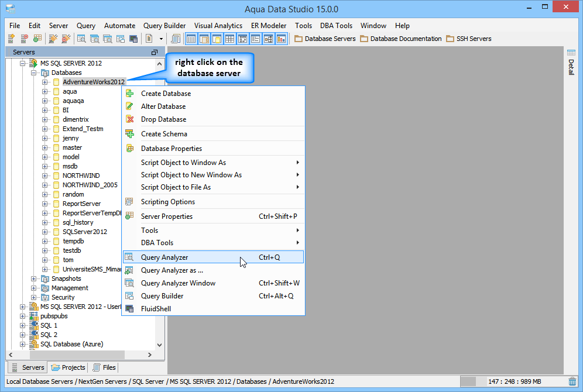
Task: Click the Drop Database red X icon
Action: (x=129, y=119)
